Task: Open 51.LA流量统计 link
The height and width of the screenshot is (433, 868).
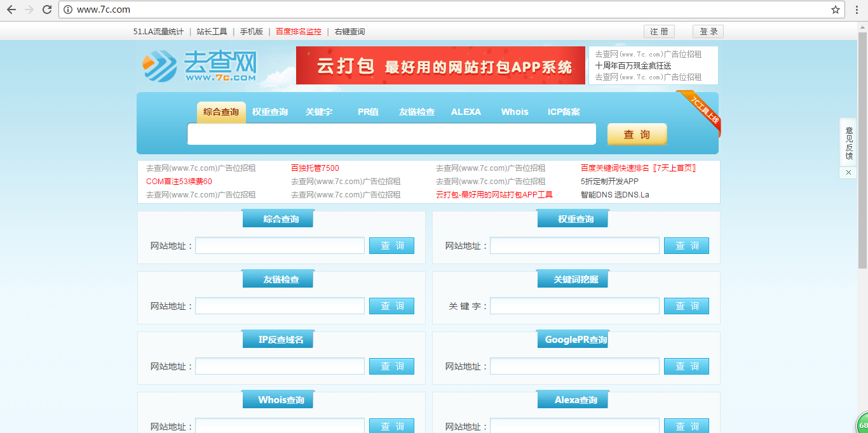Action: (158, 32)
